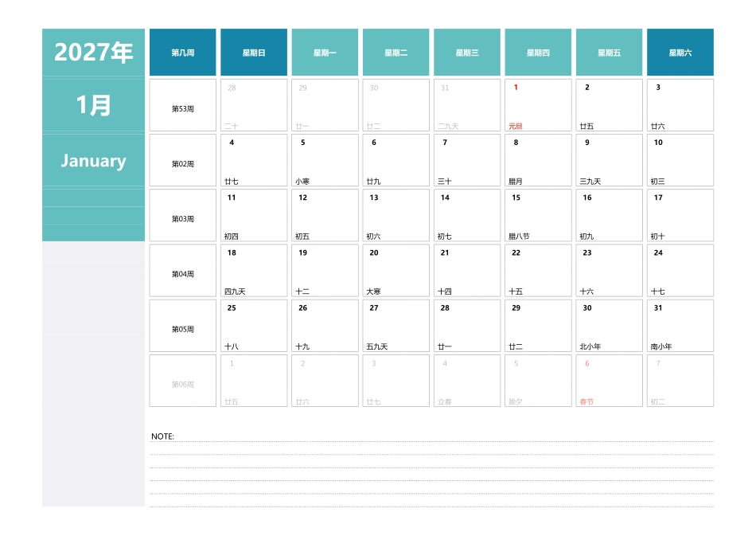Select the day 25 十八 cell

[x=254, y=326]
